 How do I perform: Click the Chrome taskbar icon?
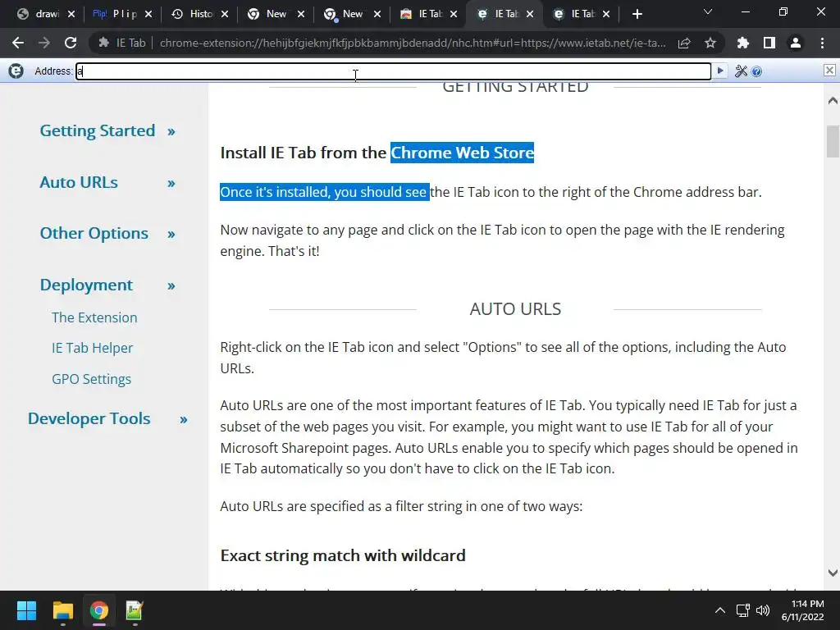pos(98,610)
